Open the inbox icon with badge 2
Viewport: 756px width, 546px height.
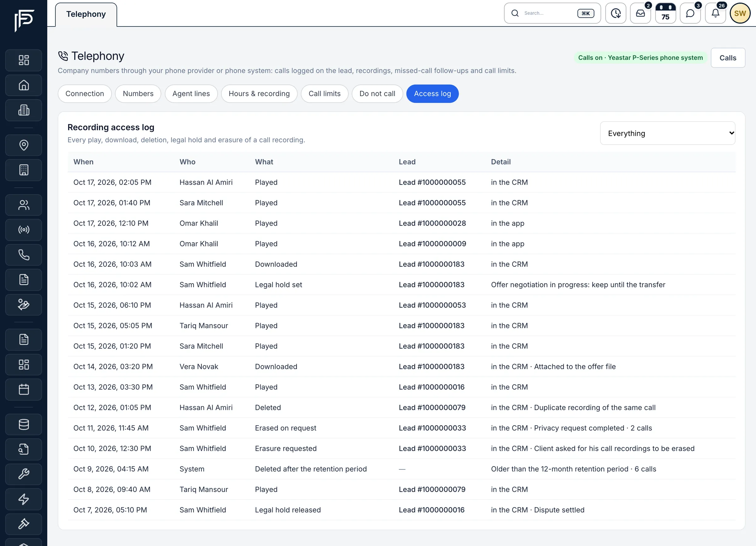pos(640,13)
